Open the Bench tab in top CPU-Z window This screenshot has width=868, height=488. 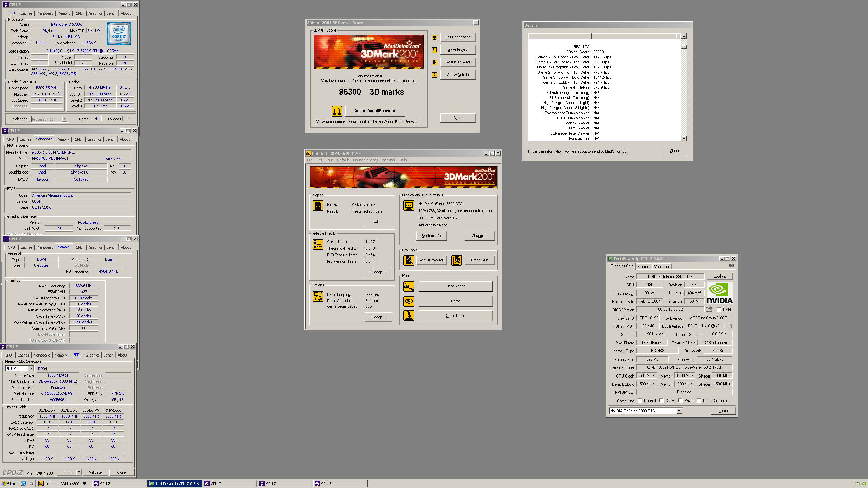(x=111, y=13)
